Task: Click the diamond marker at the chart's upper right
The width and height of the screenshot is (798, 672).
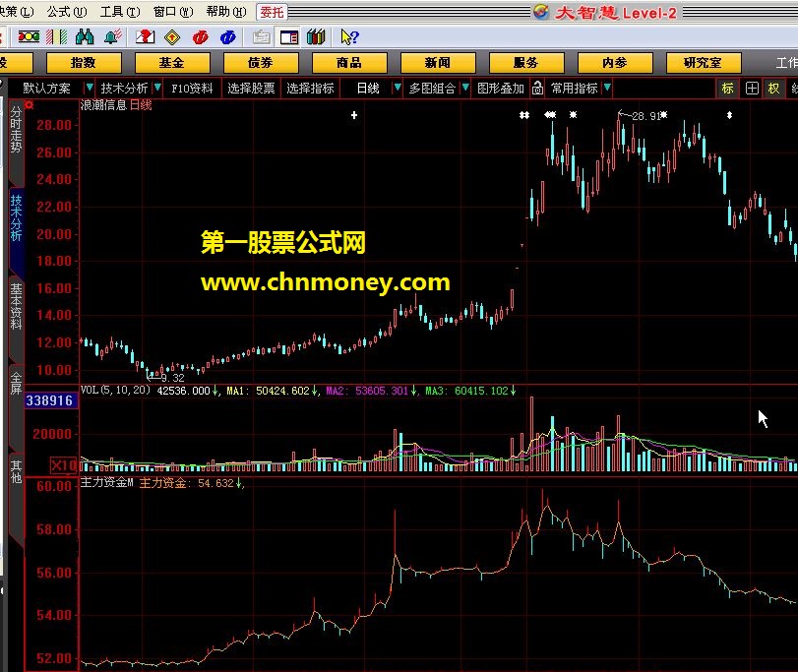Action: pyautogui.click(x=729, y=115)
